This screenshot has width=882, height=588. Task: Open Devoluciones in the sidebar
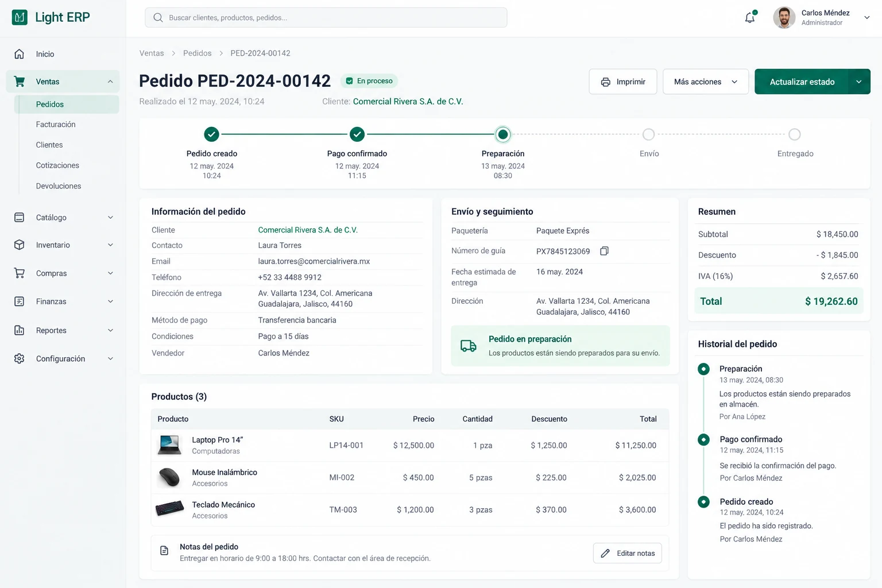tap(59, 186)
